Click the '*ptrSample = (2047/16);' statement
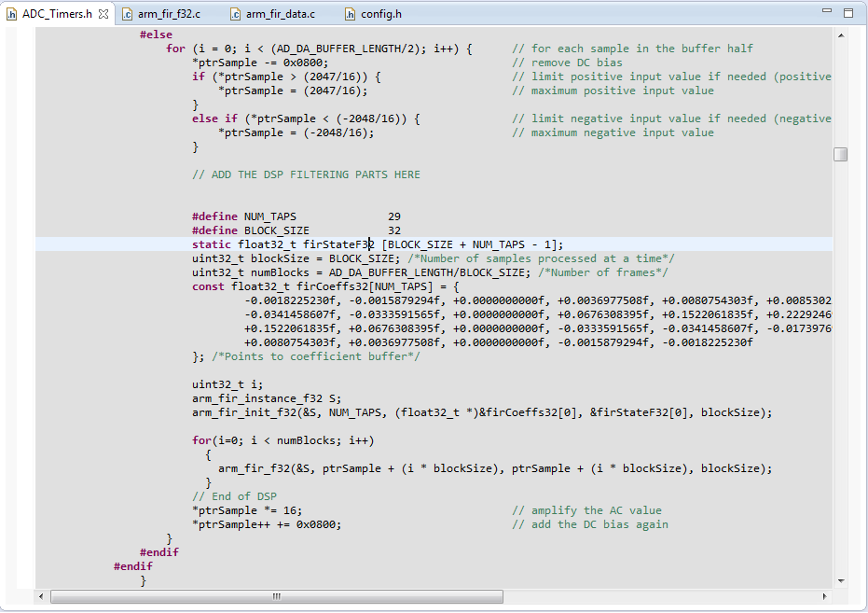This screenshot has width=868, height=613. point(293,91)
